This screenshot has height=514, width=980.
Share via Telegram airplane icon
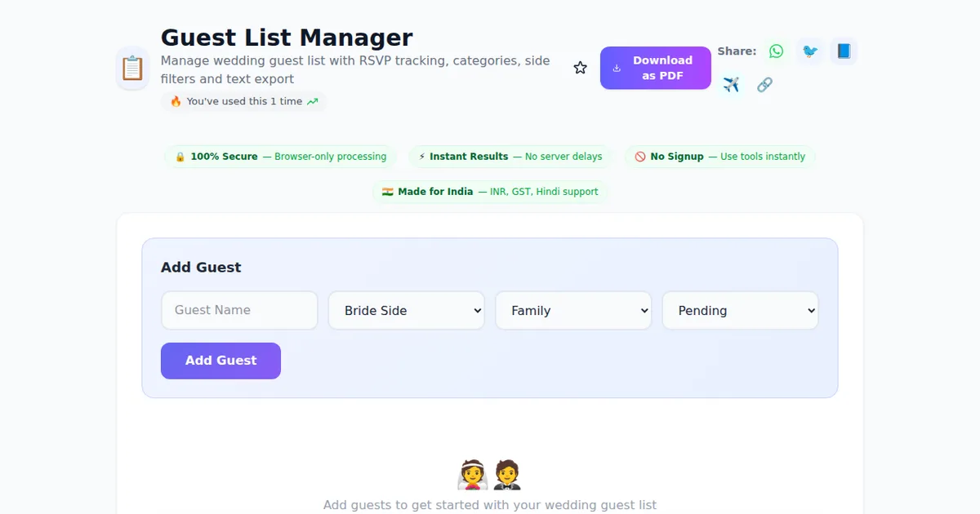(x=731, y=85)
